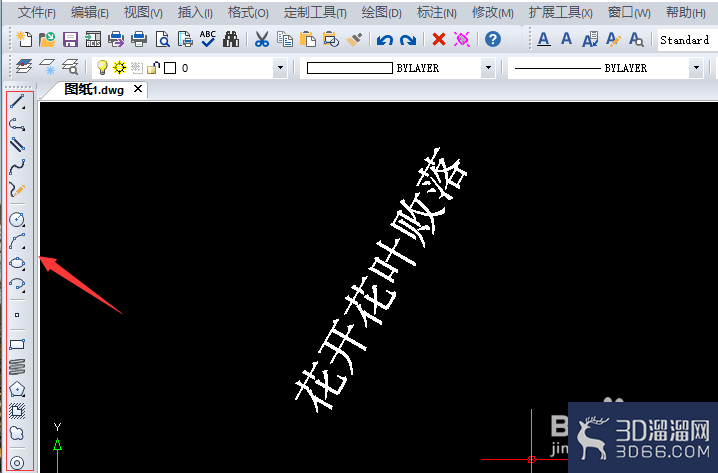Paste from clipboard icon
718x473 pixels.
[x=308, y=39]
